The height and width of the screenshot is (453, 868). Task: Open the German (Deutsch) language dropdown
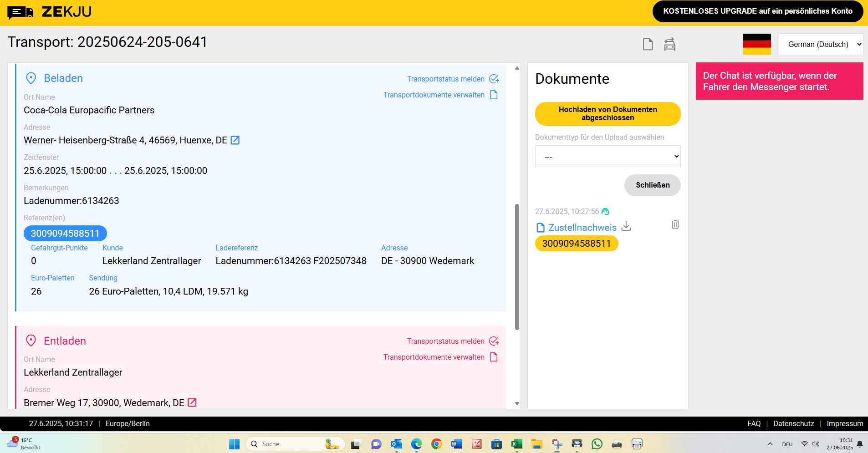tap(821, 44)
